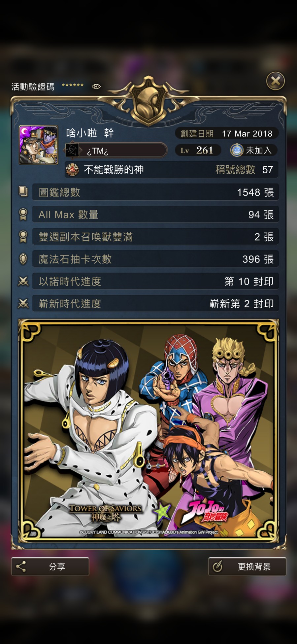This screenshot has width=297, height=644.
Task: Click the 以諾時代進度 crossed swords icon
Action: 23,281
